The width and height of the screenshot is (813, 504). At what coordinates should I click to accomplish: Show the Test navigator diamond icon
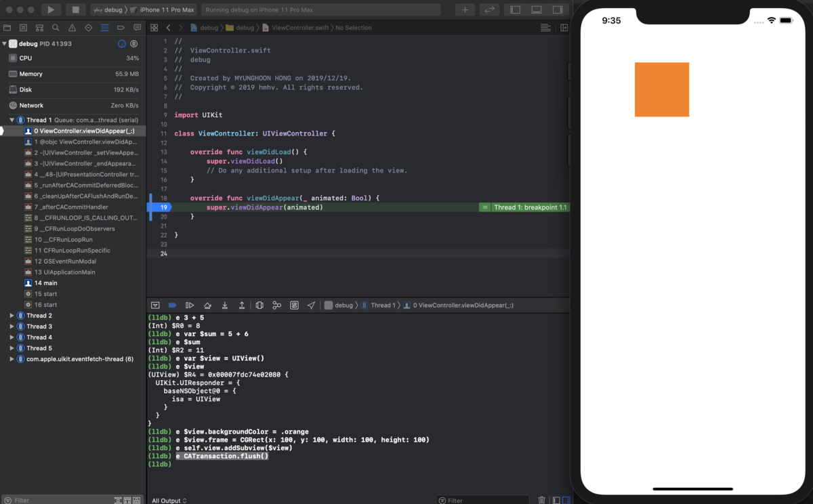coord(88,28)
